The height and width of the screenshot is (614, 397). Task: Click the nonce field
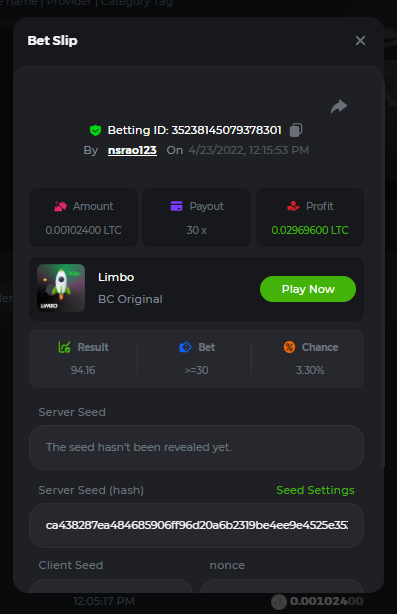(282, 585)
